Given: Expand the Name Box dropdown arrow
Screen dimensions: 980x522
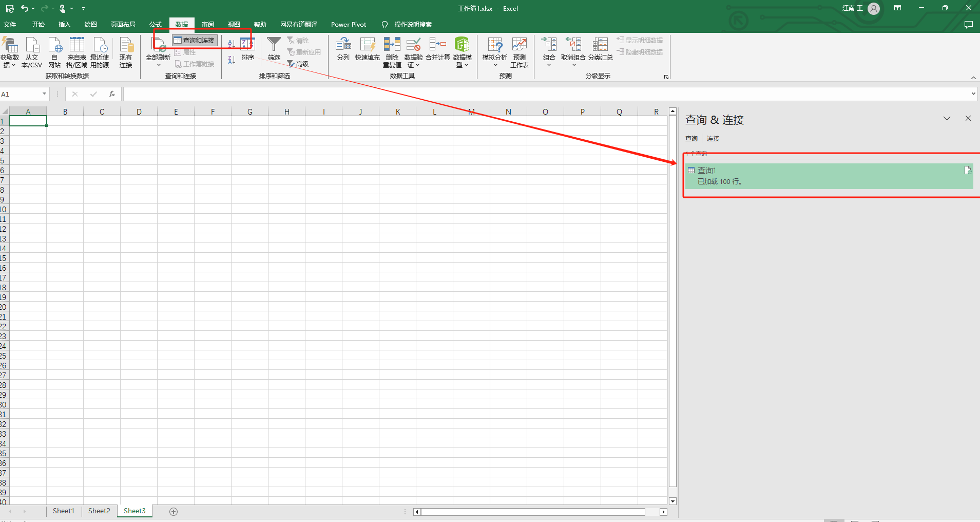Looking at the screenshot, I should coord(44,94).
